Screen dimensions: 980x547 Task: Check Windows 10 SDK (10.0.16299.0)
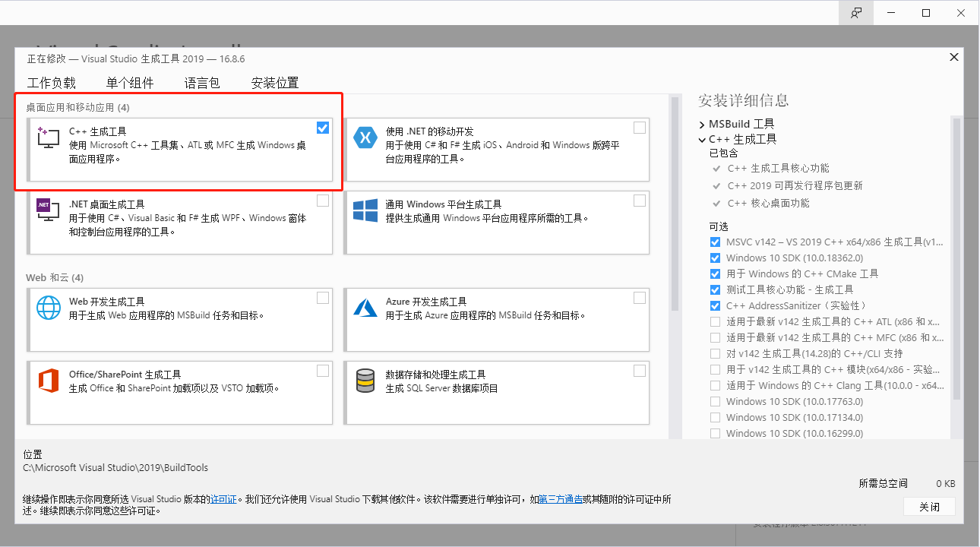715,433
